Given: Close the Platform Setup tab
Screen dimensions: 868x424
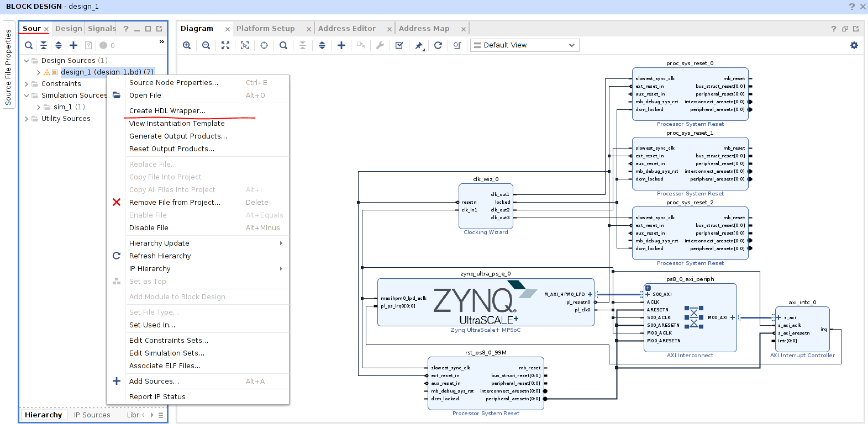Looking at the screenshot, I should (x=309, y=29).
